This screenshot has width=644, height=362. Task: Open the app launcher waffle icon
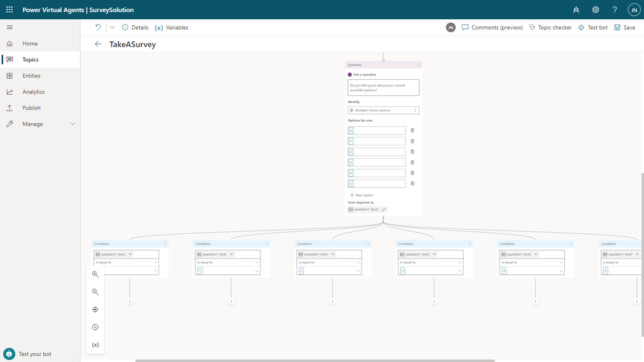10,10
